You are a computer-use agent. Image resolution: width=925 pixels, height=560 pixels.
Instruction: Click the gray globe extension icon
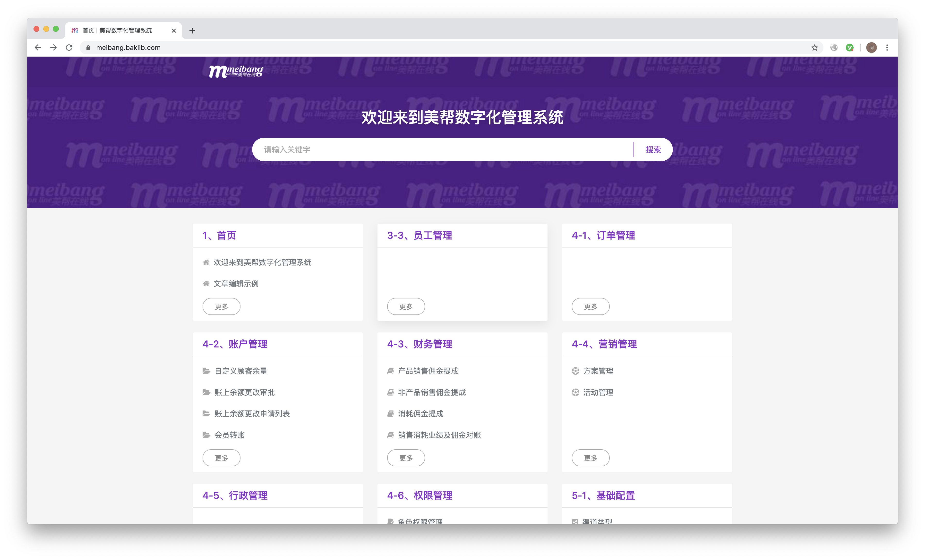click(x=834, y=48)
